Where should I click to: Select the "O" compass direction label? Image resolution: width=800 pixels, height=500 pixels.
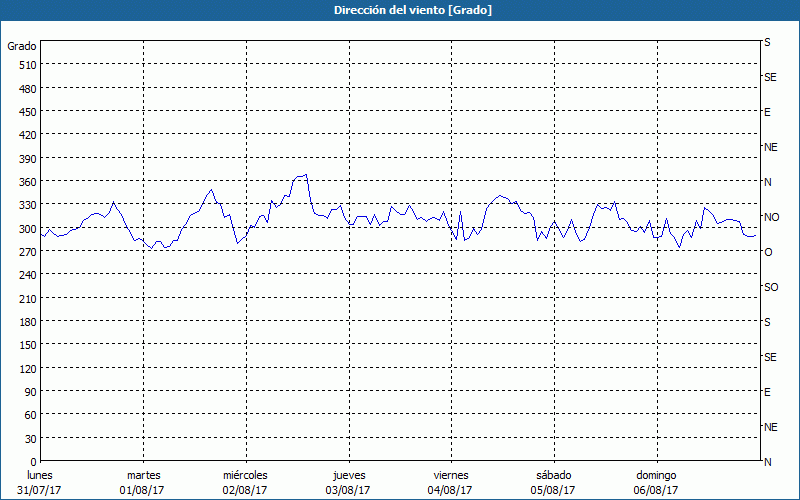point(768,252)
